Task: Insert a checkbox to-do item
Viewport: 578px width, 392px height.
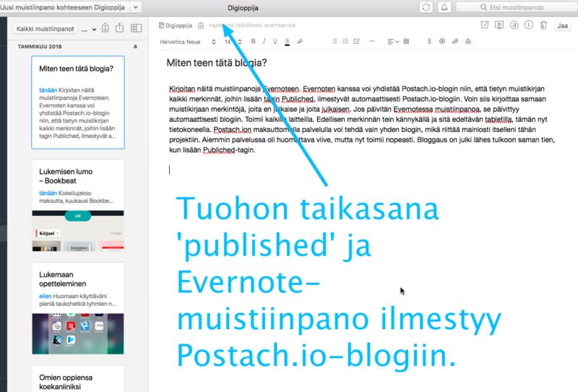Action: point(356,41)
